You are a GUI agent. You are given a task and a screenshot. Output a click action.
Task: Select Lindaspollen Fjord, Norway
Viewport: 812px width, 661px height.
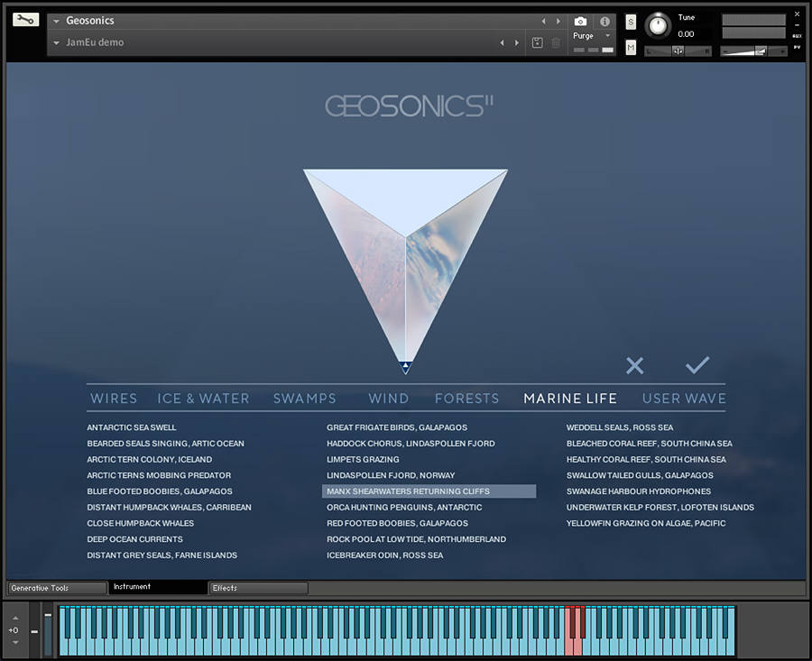click(x=391, y=475)
